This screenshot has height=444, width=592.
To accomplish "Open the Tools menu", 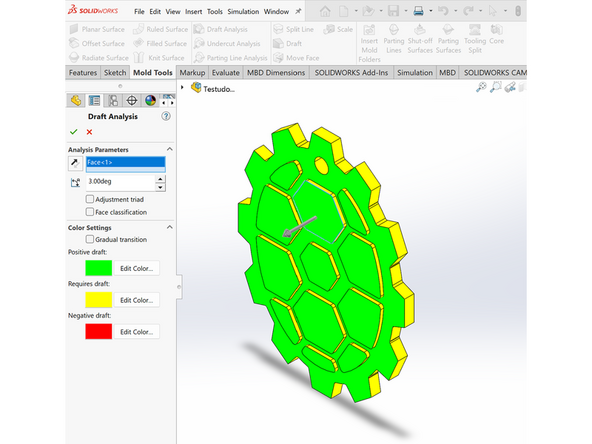I will 215,12.
